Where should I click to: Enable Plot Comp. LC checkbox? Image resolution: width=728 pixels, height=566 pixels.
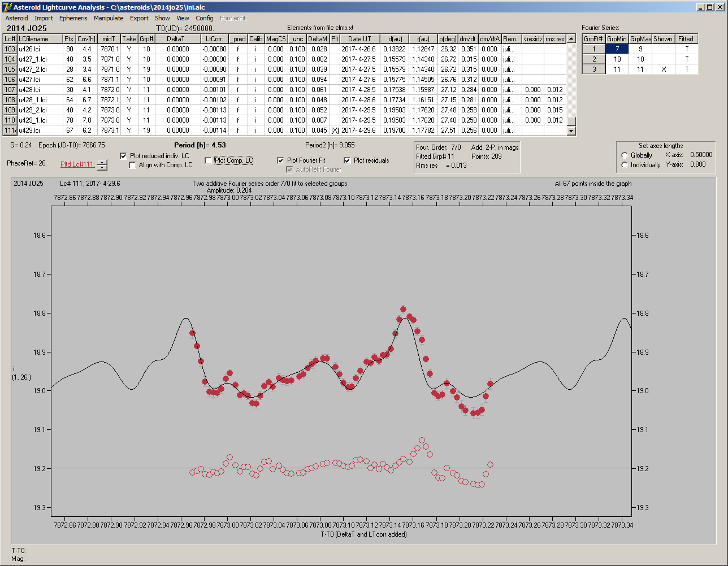point(208,160)
